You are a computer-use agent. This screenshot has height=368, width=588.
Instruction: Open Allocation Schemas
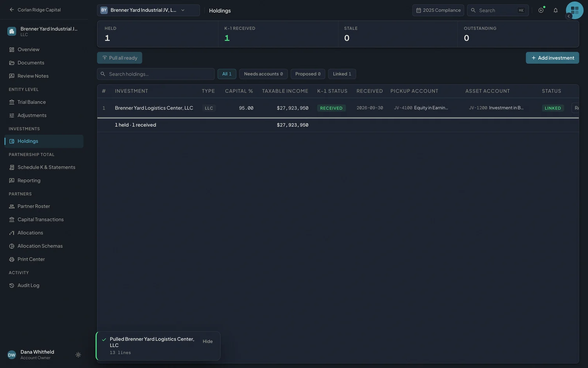point(44,246)
